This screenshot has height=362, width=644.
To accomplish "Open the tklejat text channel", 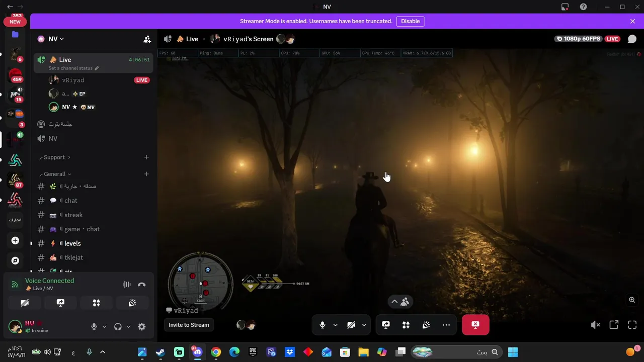I will [x=93, y=257].
